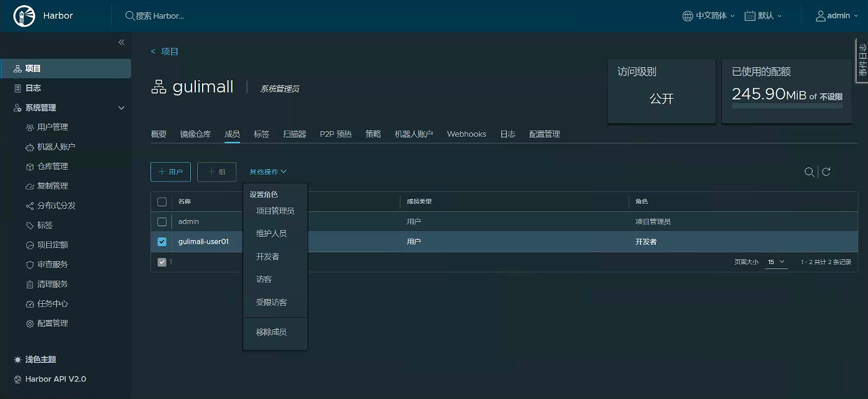Click the 项目定额 gauge icon
The height and width of the screenshot is (399, 868).
pyautogui.click(x=30, y=245)
